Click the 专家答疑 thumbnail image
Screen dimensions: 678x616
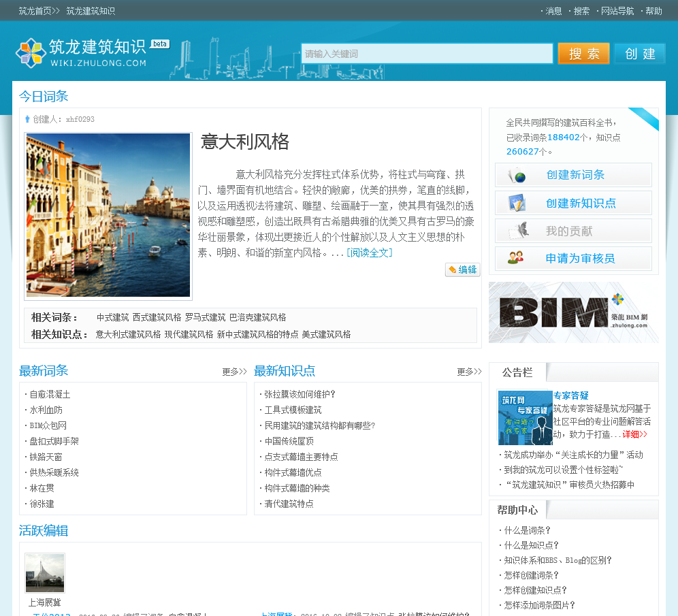(525, 418)
